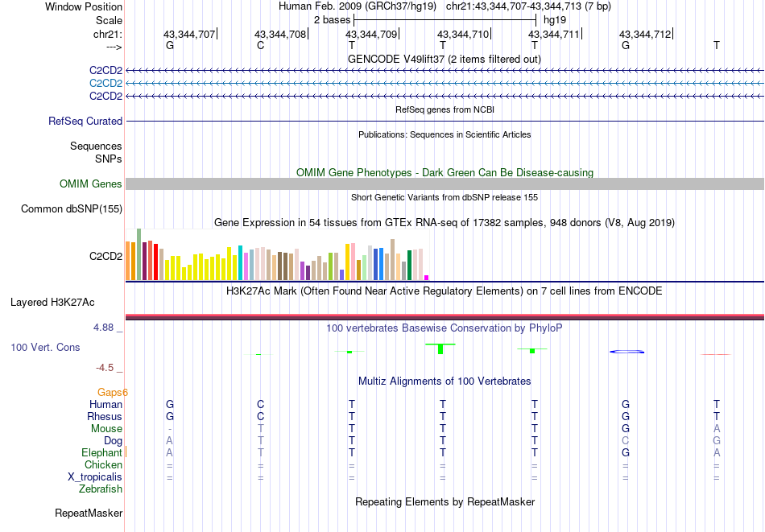765x532 pixels.
Task: Click the black C2CD2 label beside expression bars
Action: 105,256
